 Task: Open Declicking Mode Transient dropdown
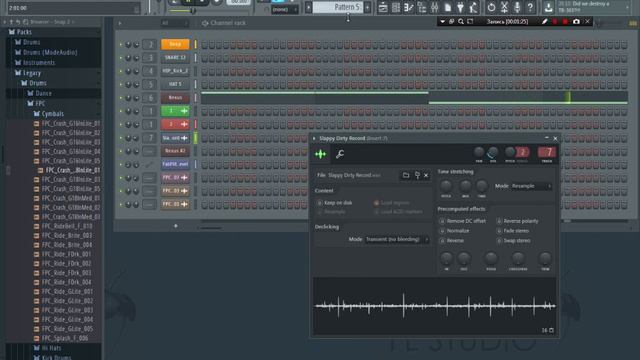(397, 239)
